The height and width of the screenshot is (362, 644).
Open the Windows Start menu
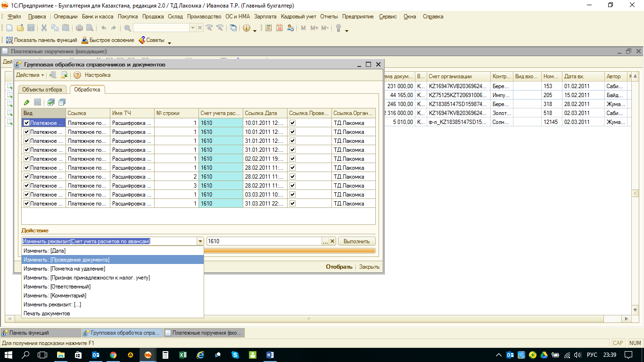pyautogui.click(x=8, y=354)
